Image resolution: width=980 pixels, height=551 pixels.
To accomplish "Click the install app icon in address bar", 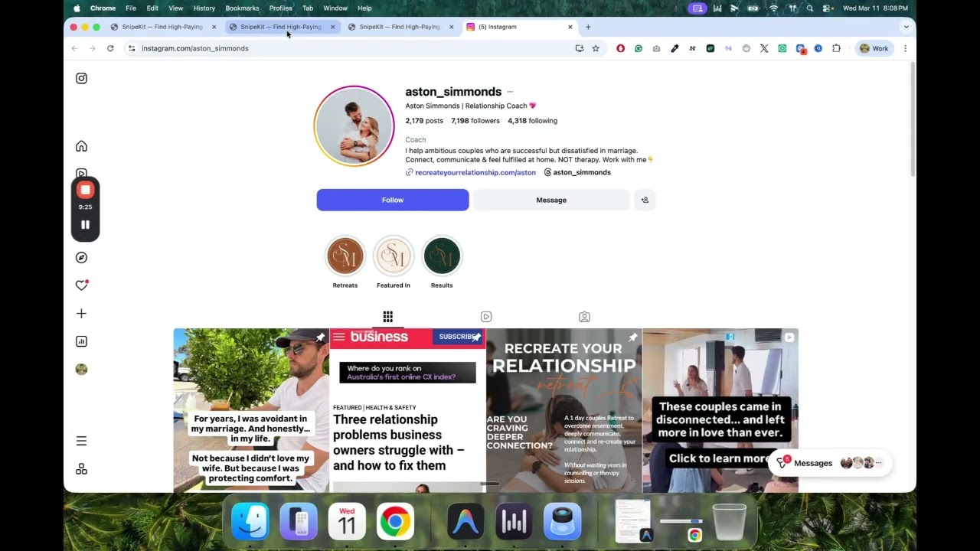I will tap(580, 48).
